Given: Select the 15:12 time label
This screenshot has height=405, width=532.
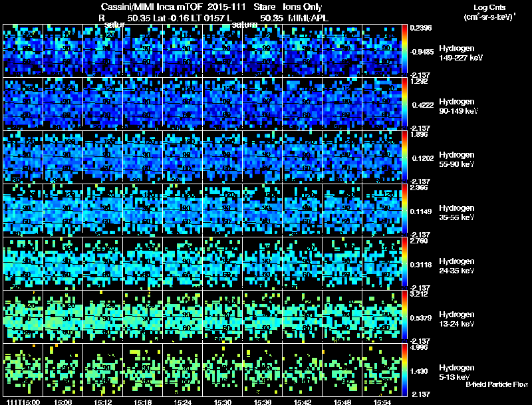Looking at the screenshot, I should [103, 402].
